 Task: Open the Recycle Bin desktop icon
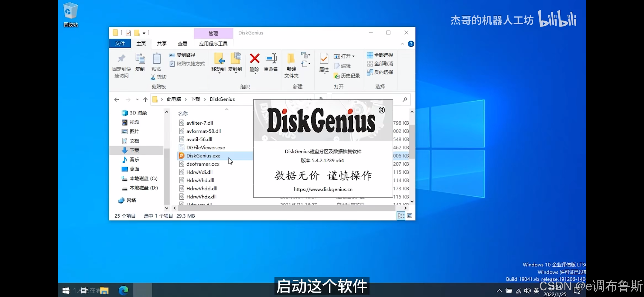[x=71, y=15]
